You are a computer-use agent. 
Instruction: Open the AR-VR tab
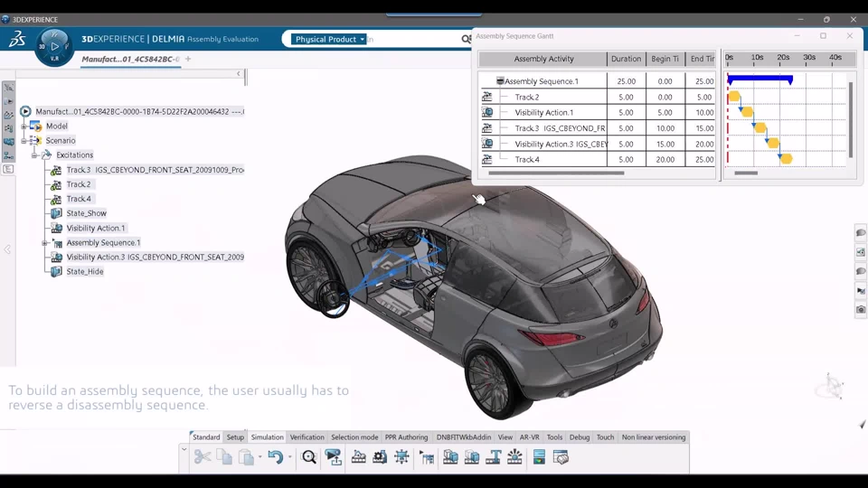coord(529,437)
